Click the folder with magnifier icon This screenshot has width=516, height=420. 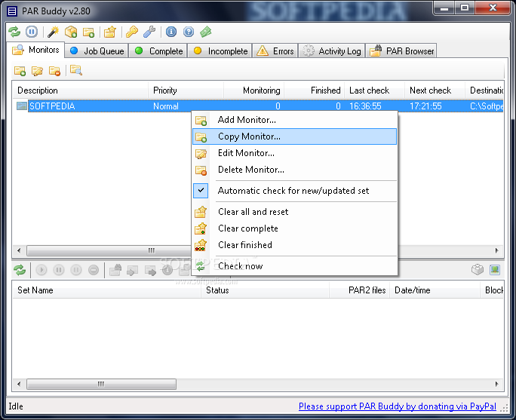tap(76, 70)
